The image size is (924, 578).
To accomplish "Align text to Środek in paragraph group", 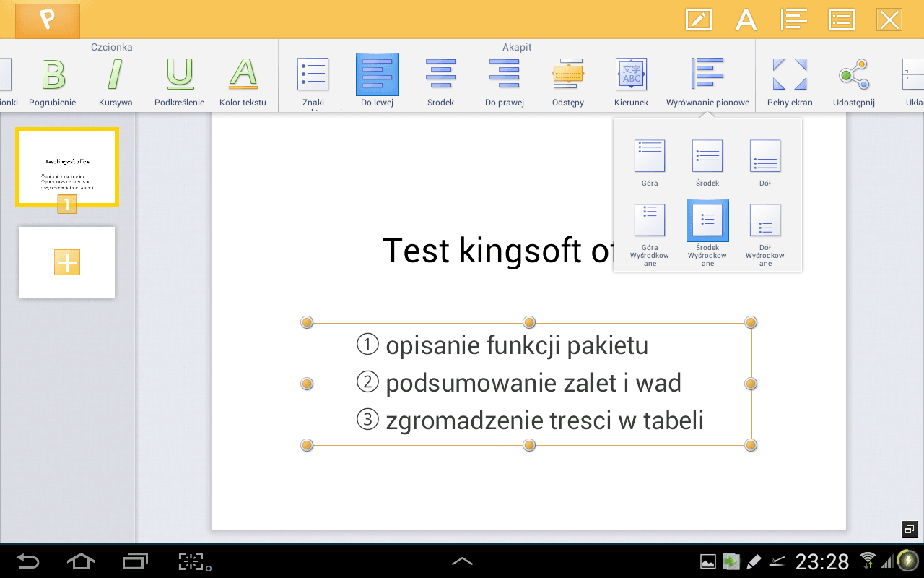I will pyautogui.click(x=440, y=82).
